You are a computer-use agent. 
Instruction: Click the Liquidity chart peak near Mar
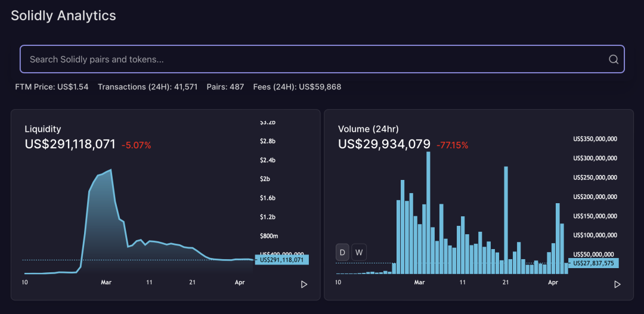tap(111, 170)
